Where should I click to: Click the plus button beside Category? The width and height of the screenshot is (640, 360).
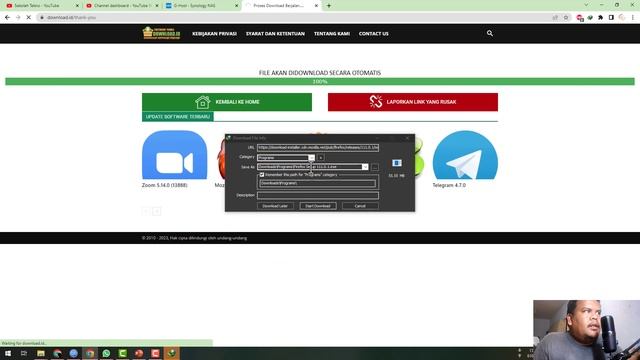point(321,158)
